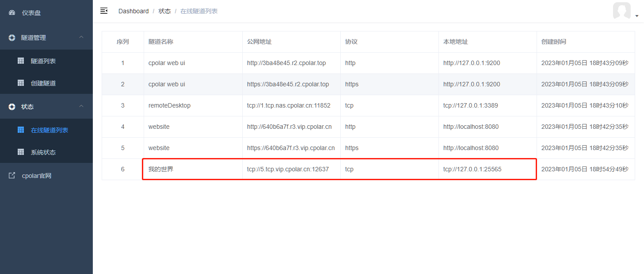Collapse the 状态 menu chevron
Screen dimensions: 644x274
pyautogui.click(x=81, y=106)
